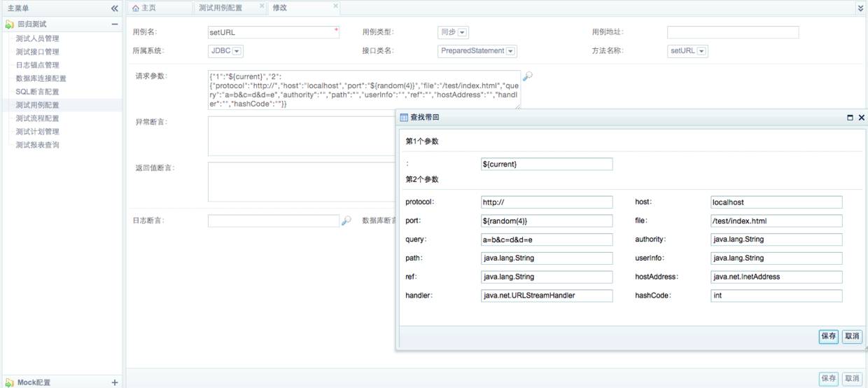Click the hostAddress input field
Viewport: 868px width, 388px height.
pyautogui.click(x=776, y=277)
